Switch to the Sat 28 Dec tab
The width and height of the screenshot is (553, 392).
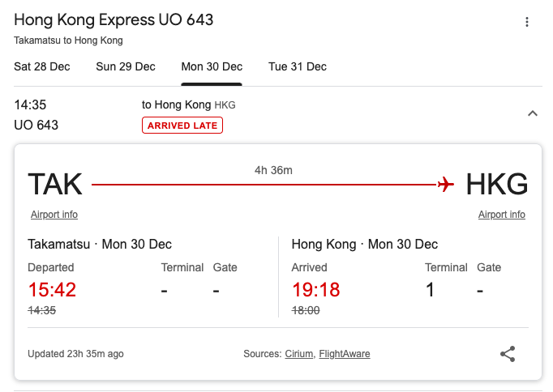click(42, 66)
